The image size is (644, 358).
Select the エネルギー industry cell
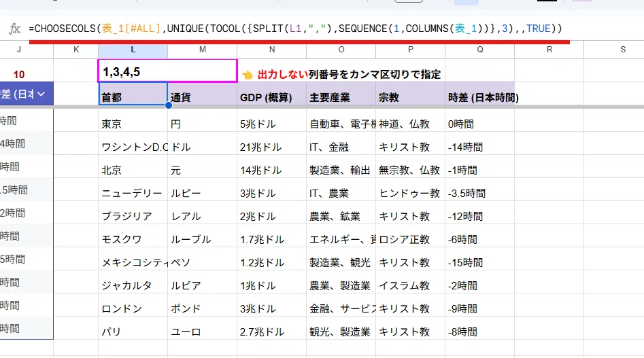341,236
